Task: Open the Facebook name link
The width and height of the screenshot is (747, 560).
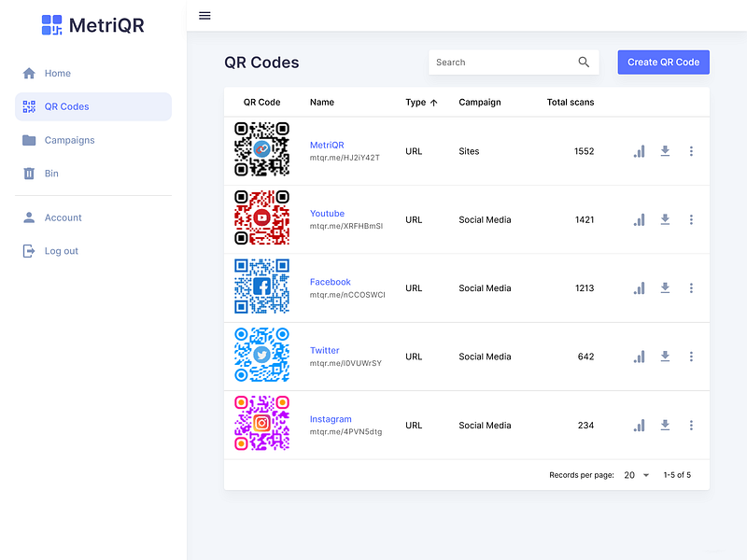Action: (x=331, y=282)
